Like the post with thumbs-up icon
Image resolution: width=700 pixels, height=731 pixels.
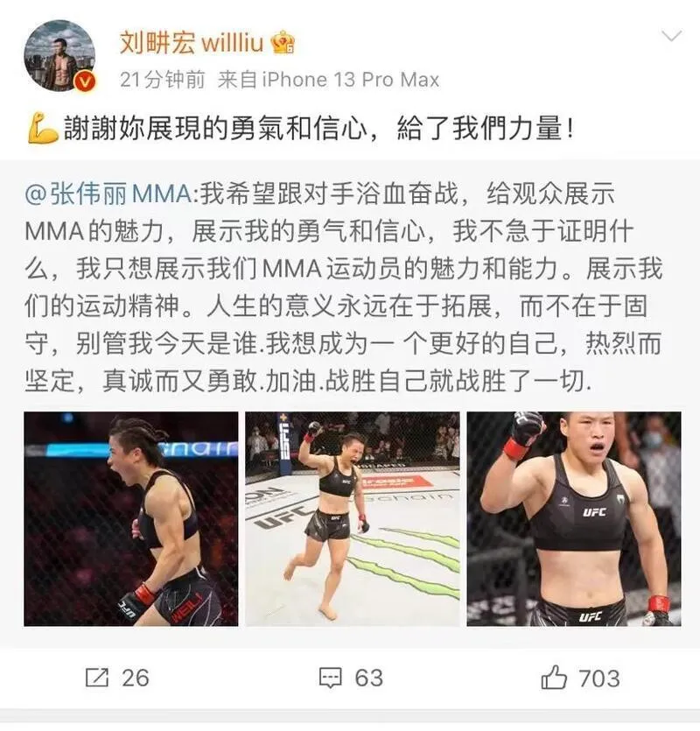[554, 677]
